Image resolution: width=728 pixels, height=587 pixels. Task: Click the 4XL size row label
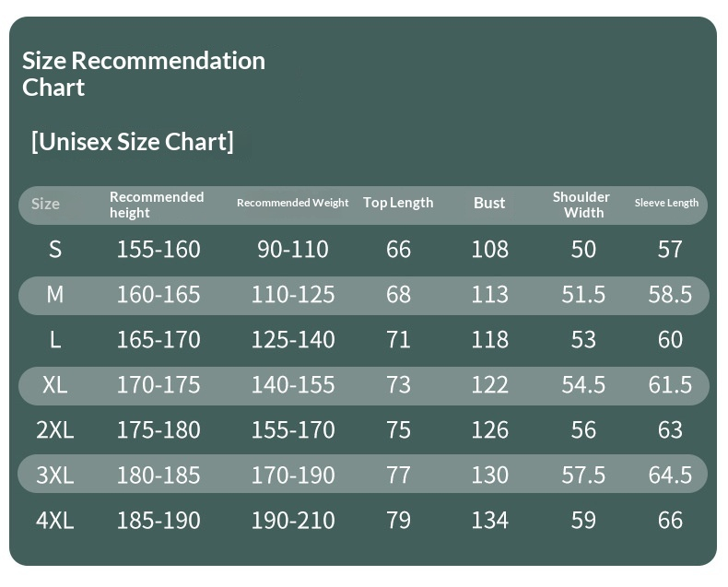(x=55, y=521)
